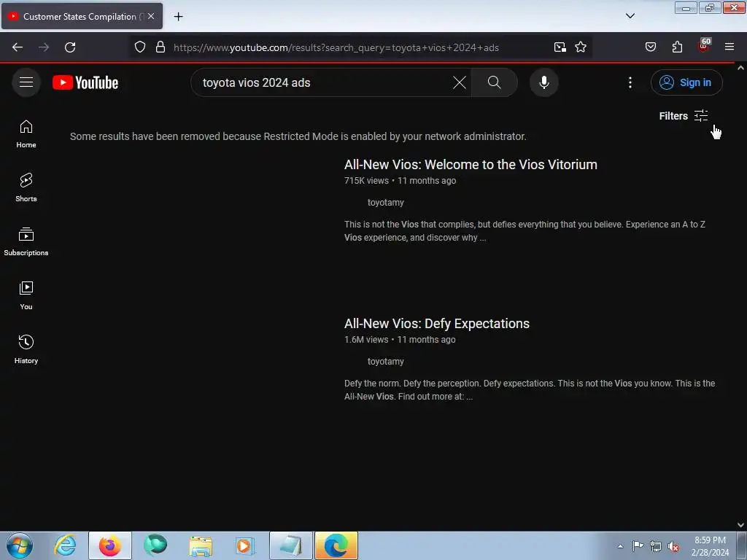Open toyotamy channel under Defy Expectations video
The image size is (747, 560).
point(385,362)
